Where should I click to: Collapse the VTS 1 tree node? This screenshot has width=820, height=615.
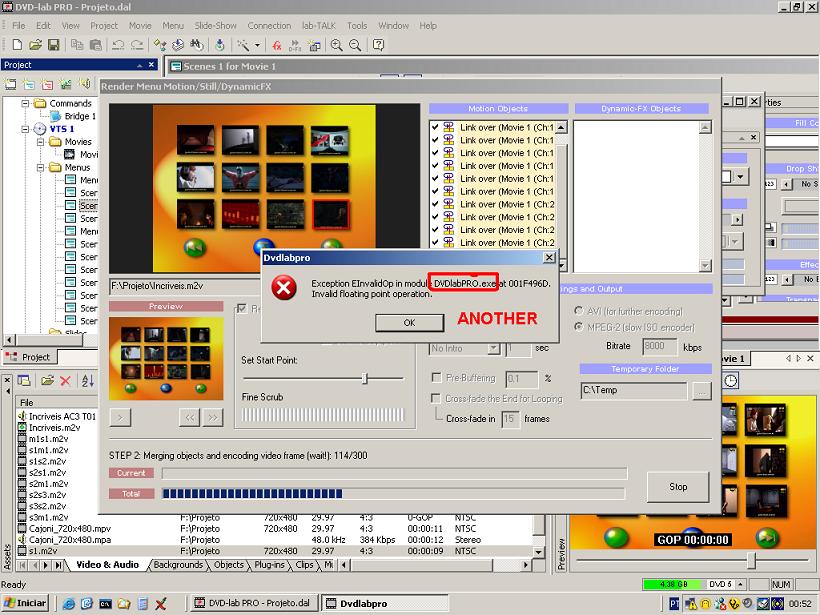[25, 129]
